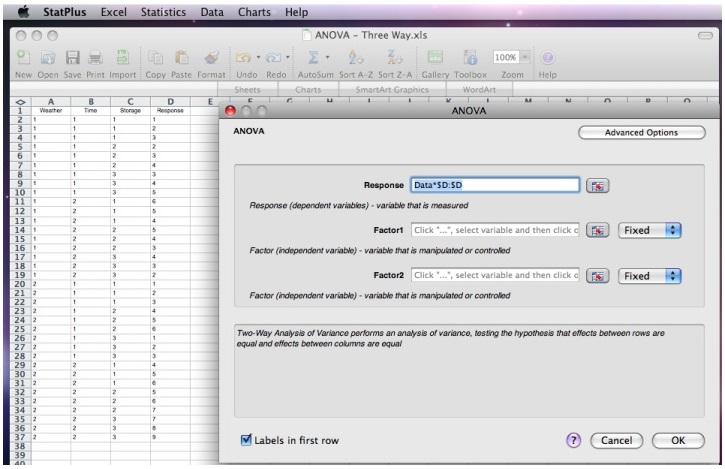The image size is (725, 469).
Task: Open the Gallery toolbar icon
Action: (435, 57)
